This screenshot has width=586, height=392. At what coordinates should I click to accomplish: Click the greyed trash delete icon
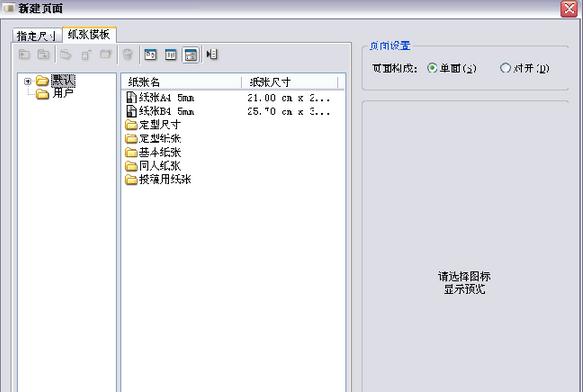pyautogui.click(x=128, y=55)
